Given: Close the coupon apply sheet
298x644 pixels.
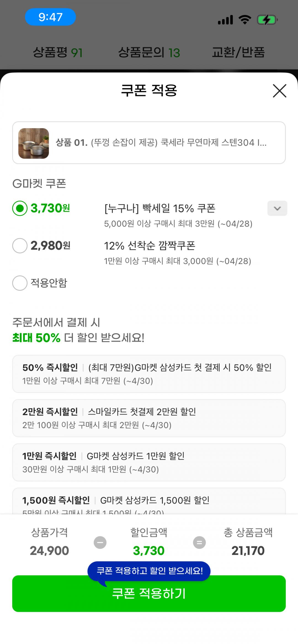Looking at the screenshot, I should (x=280, y=91).
